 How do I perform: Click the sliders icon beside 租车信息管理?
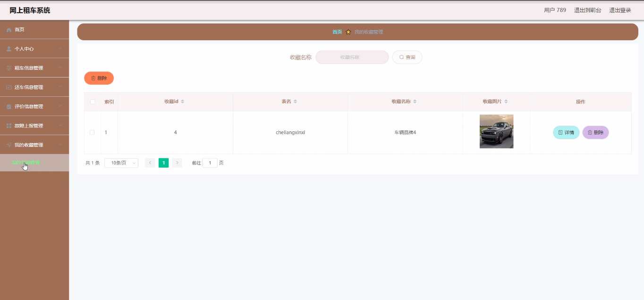pos(9,68)
